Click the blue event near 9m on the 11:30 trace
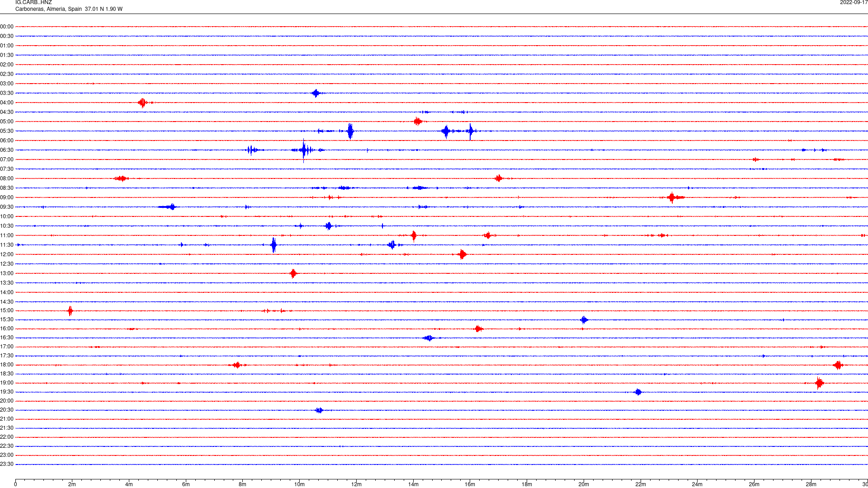Image resolution: width=868 pixels, height=488 pixels. (x=274, y=245)
